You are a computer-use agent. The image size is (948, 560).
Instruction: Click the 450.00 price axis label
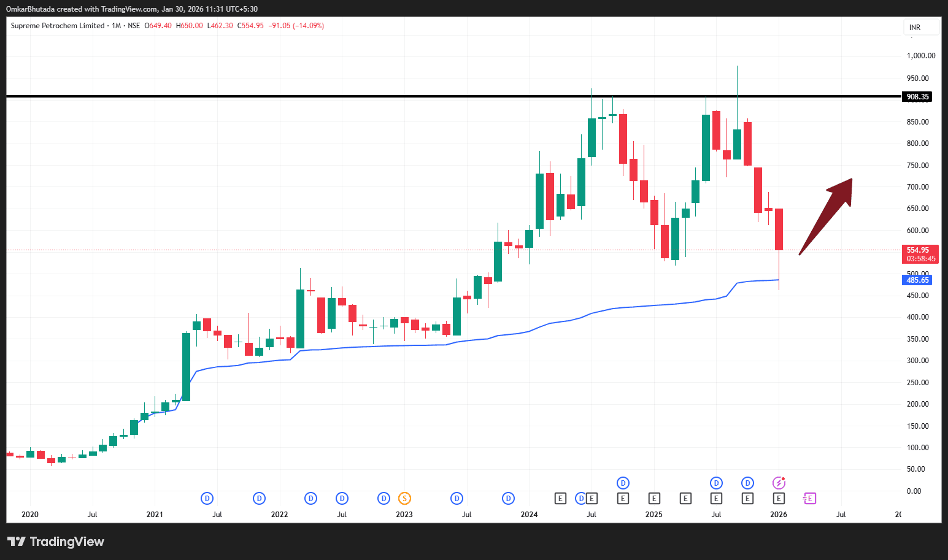pos(918,296)
